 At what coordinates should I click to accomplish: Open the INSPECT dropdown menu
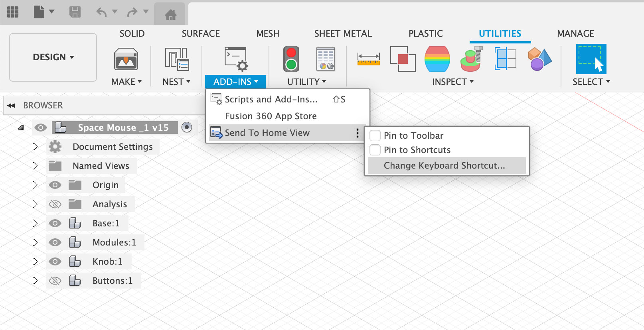click(x=453, y=82)
